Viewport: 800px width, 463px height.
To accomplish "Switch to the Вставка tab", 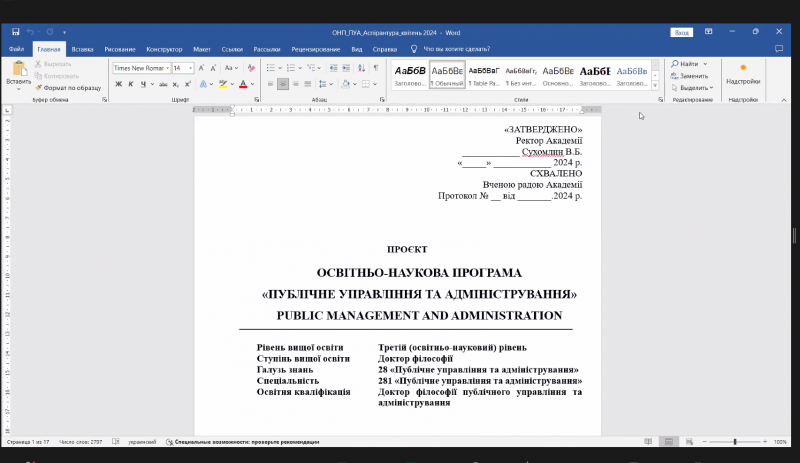I will (x=82, y=49).
